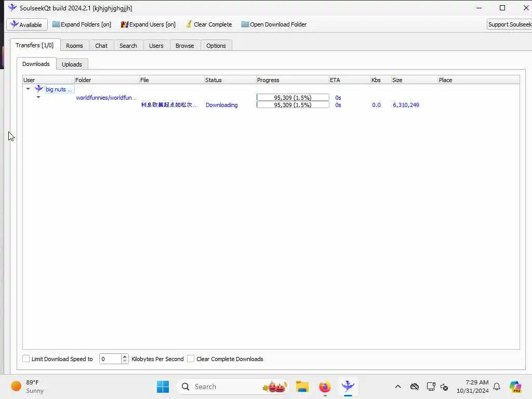Sort by the Progress column header
This screenshot has height=399, width=532.
(292, 79)
